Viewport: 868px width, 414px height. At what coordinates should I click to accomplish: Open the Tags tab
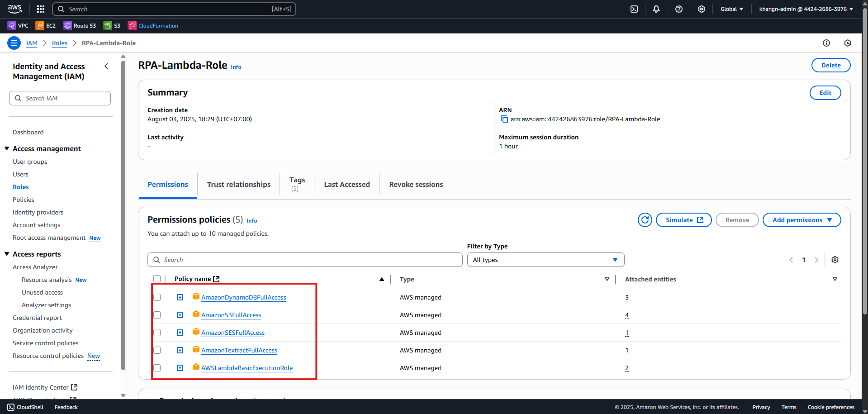click(297, 184)
